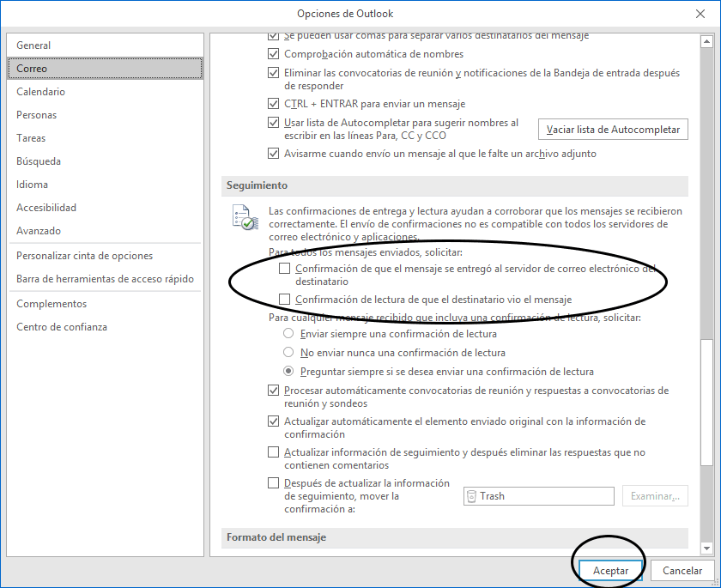Open Personalizar cinta de opciones
The width and height of the screenshot is (721, 588).
(x=105, y=256)
